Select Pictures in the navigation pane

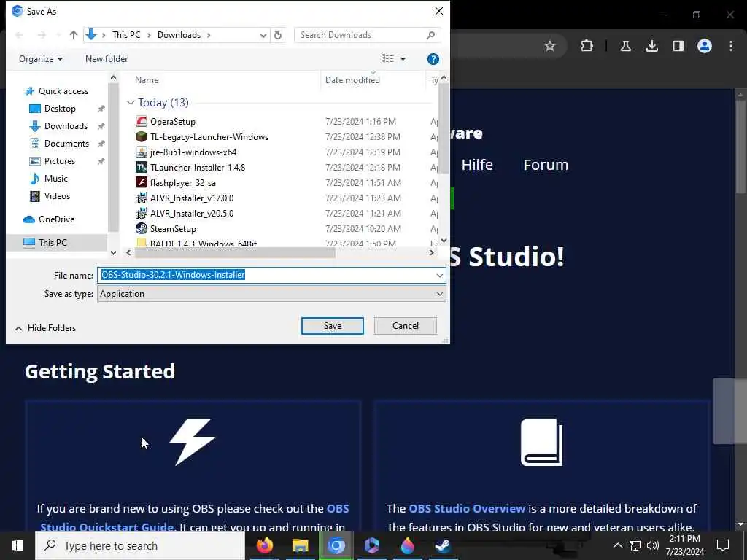60,161
